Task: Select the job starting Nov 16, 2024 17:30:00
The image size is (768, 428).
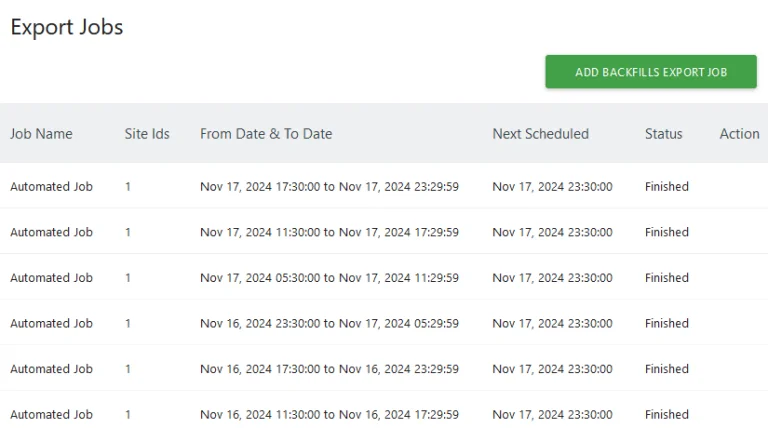Action: pos(384,369)
